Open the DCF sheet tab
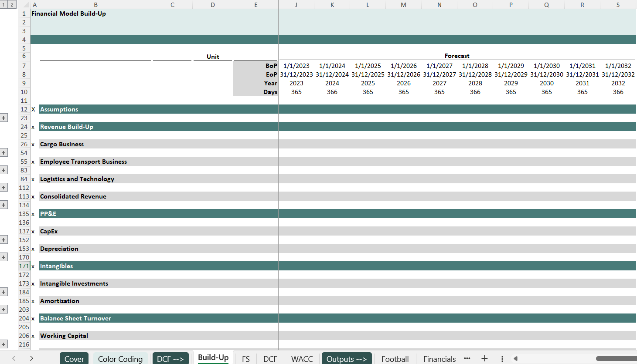This screenshot has width=637, height=364. click(x=270, y=359)
